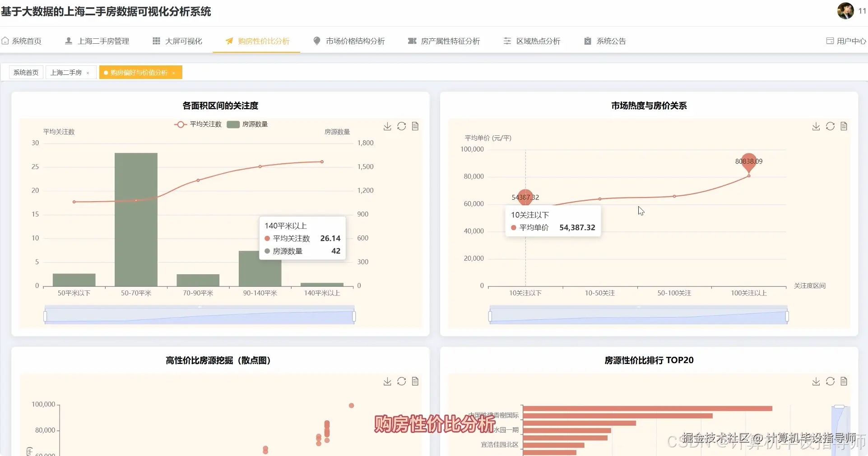868x456 pixels.
Task: Refresh the 高性价比房源挖掘 scatter chart
Action: [401, 381]
